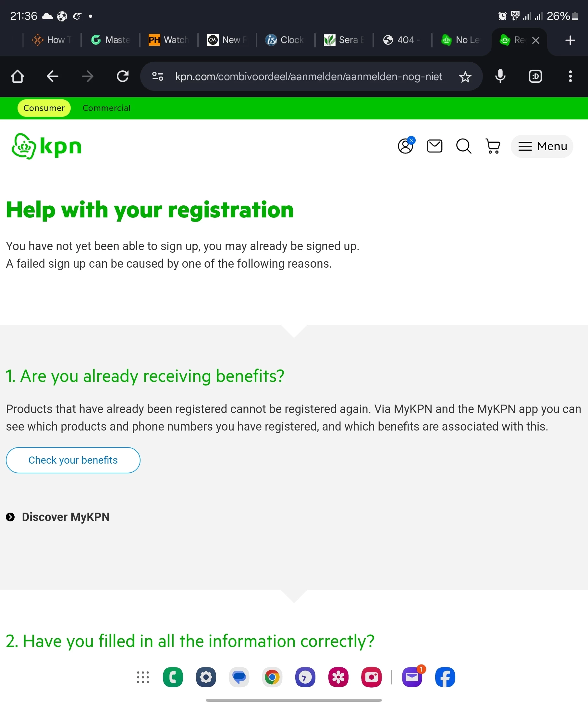Open the browser three-dot menu
Image resolution: width=588 pixels, height=706 pixels.
(x=570, y=76)
